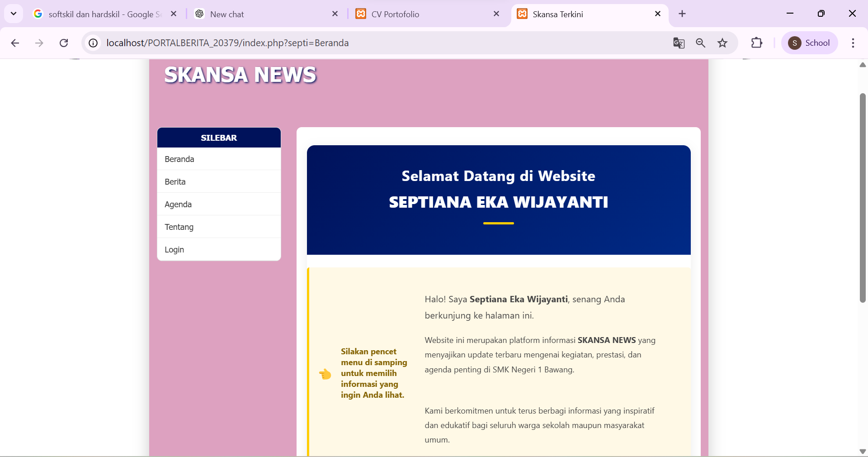The height and width of the screenshot is (457, 868).
Task: Open a new browser tab
Action: [682, 14]
